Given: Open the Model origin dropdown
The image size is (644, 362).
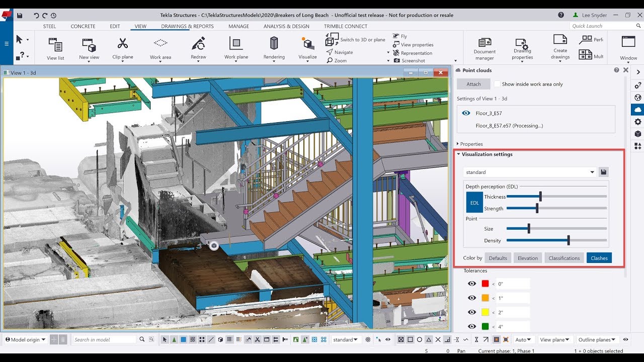Looking at the screenshot, I should [x=25, y=340].
